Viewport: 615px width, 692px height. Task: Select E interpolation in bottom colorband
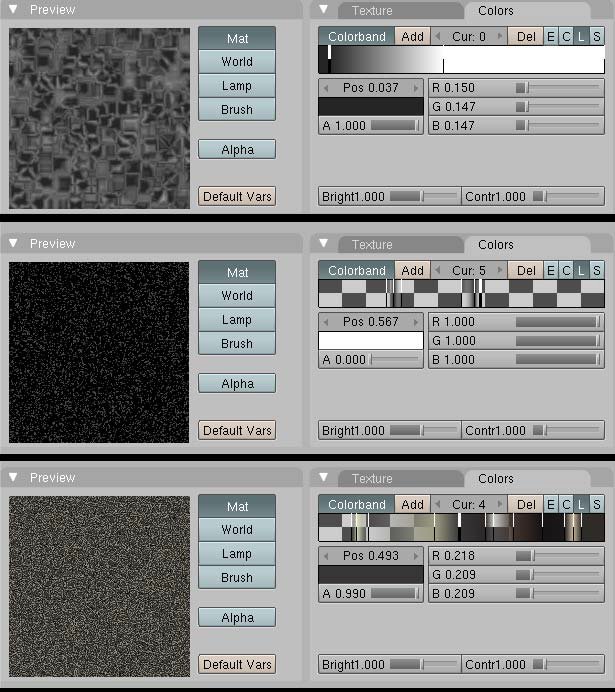pyautogui.click(x=551, y=504)
